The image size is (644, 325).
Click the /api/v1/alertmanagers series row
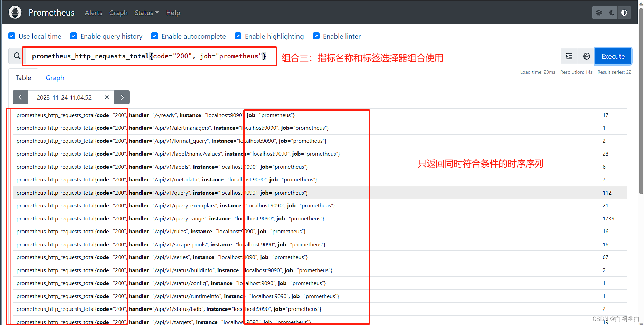(320, 128)
